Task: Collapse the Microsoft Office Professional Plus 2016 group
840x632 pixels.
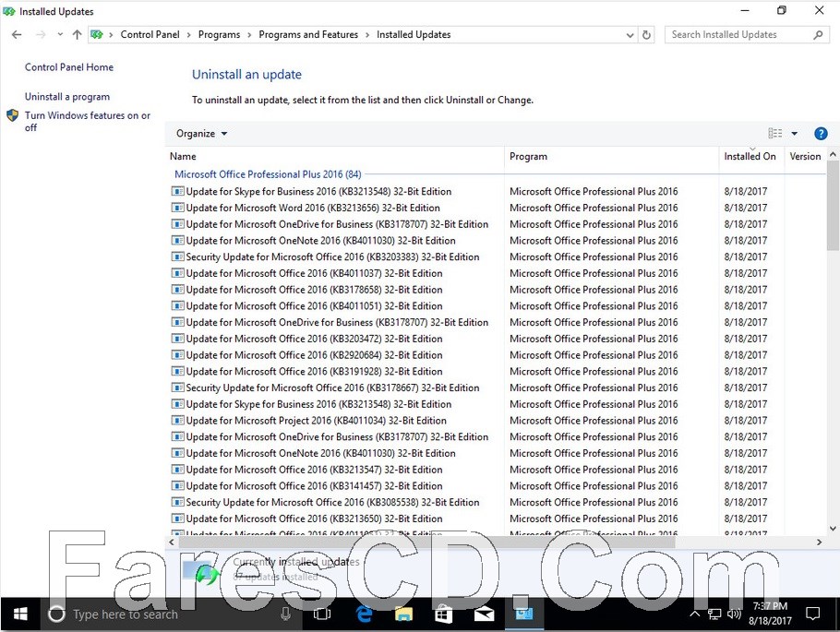Action: (268, 174)
